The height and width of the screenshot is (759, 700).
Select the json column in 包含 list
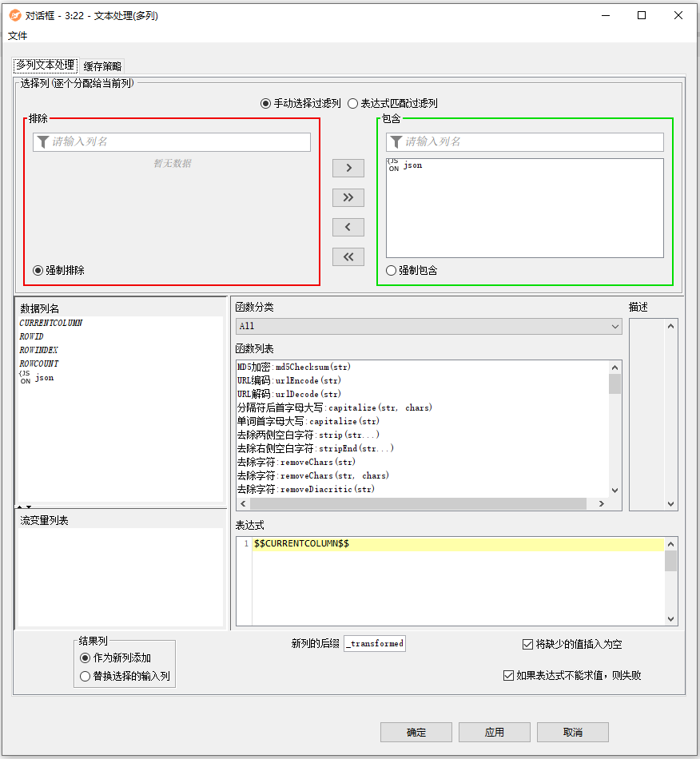coord(412,165)
